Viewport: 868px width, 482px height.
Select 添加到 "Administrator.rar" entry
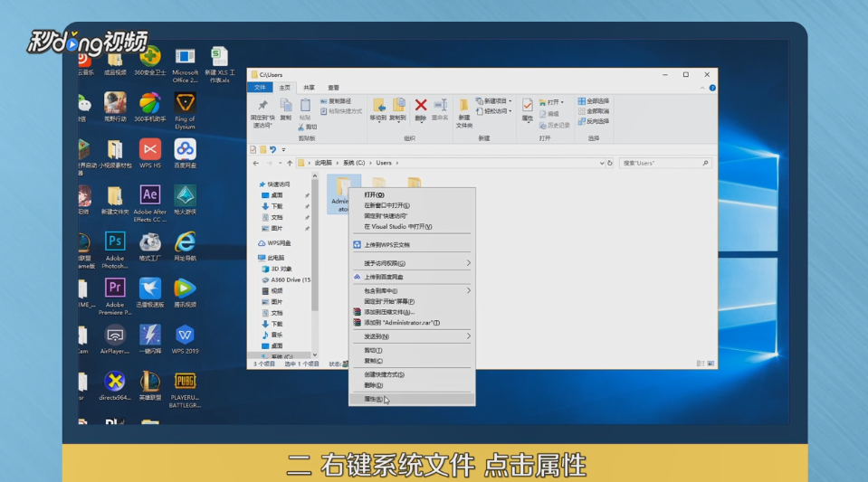coord(411,323)
